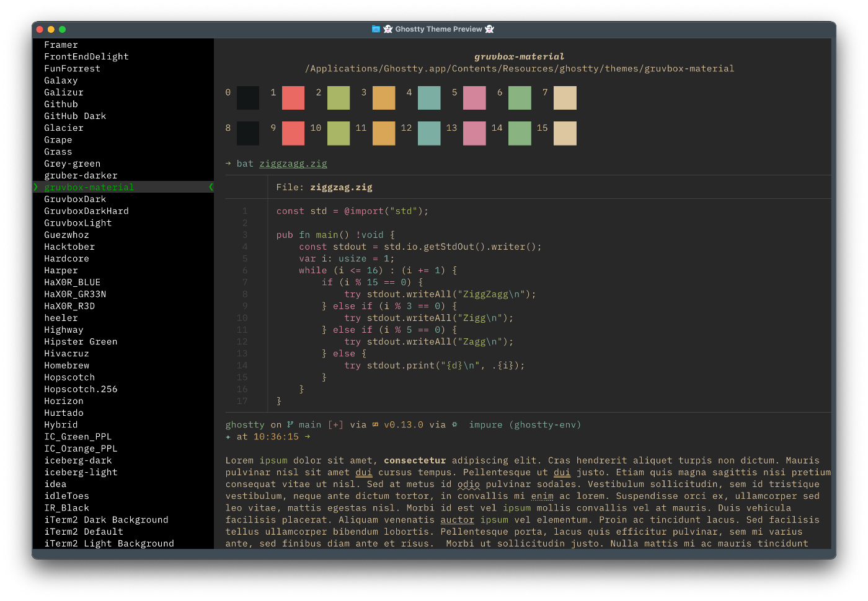
Task: Pick the Homebrew theme
Action: point(66,366)
